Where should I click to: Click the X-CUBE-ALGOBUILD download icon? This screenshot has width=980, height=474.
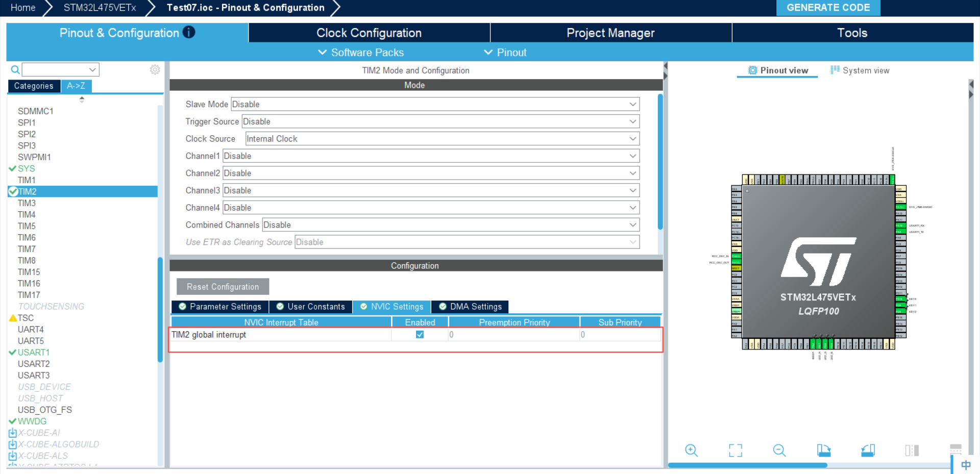tap(13, 444)
